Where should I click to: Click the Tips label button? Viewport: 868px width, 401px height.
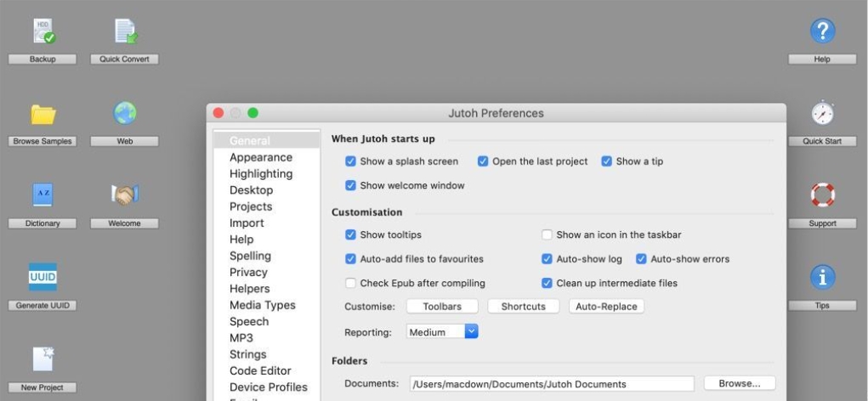(822, 305)
